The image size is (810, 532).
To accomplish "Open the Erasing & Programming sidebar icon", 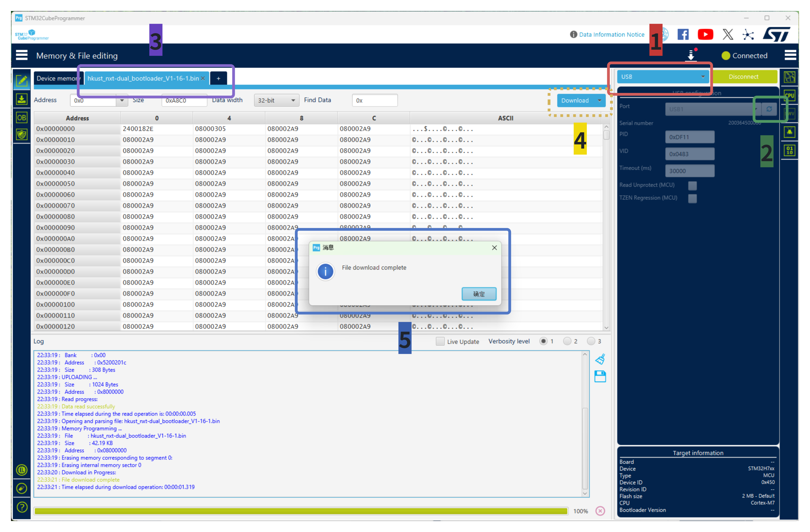I will tap(22, 99).
